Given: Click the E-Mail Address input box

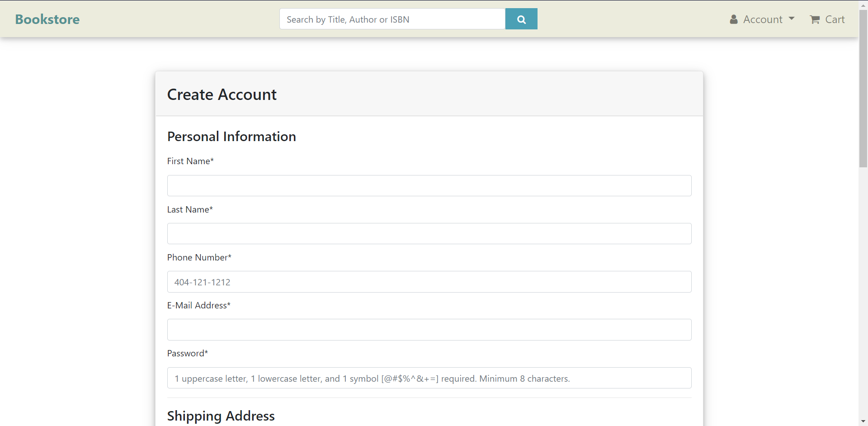Looking at the screenshot, I should (x=429, y=330).
